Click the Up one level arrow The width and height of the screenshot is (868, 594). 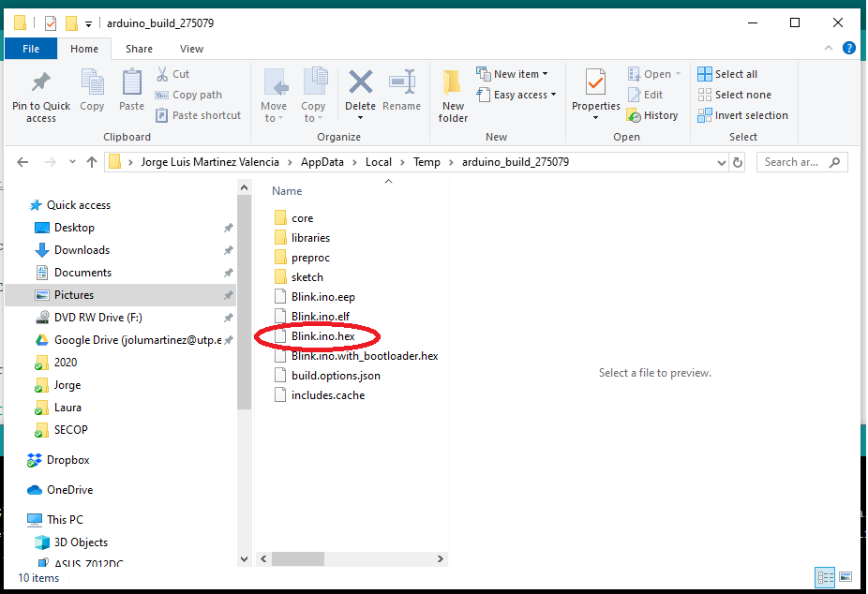[x=92, y=162]
